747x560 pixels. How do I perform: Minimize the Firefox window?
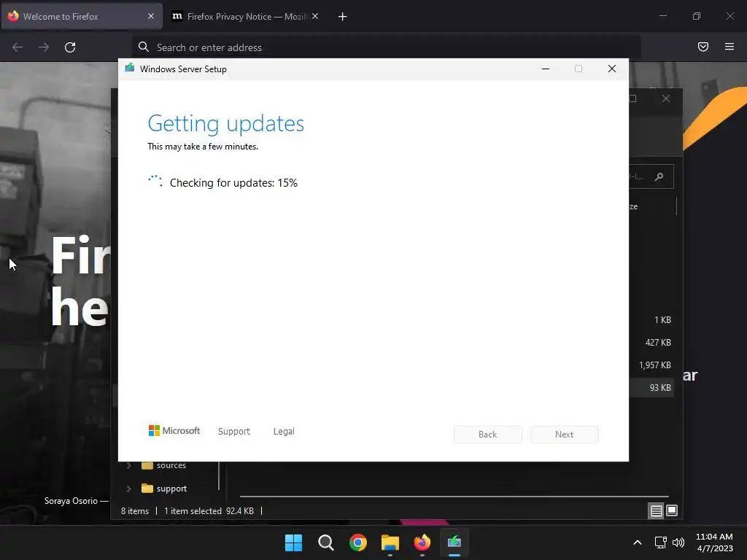[663, 16]
